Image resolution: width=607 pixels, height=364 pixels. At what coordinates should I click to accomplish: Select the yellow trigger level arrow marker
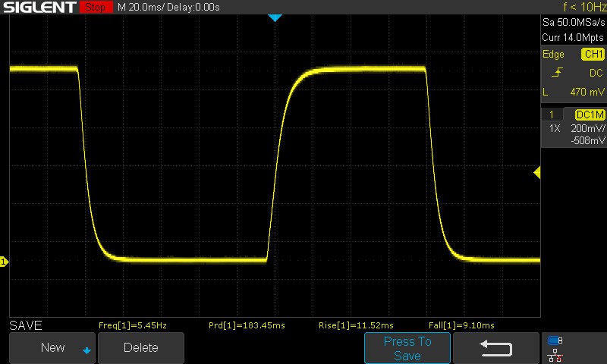click(x=536, y=173)
